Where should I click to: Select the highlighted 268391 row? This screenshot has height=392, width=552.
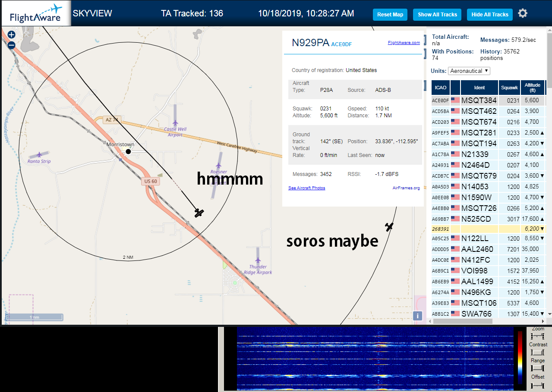489,229
